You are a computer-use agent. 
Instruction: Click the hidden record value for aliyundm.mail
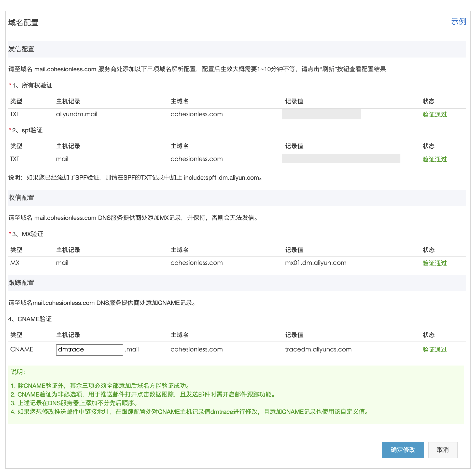click(x=321, y=114)
